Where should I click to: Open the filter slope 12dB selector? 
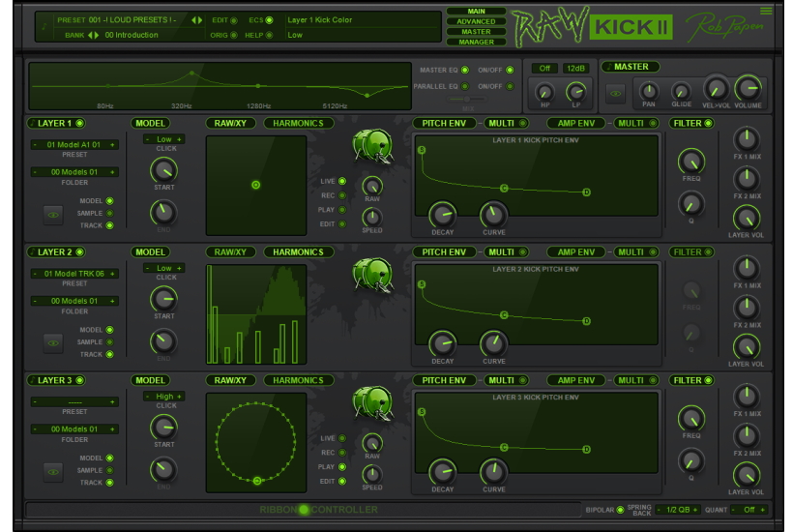575,69
